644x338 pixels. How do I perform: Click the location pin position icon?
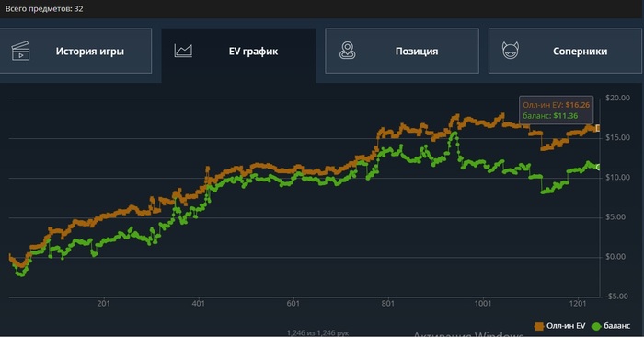[348, 51]
